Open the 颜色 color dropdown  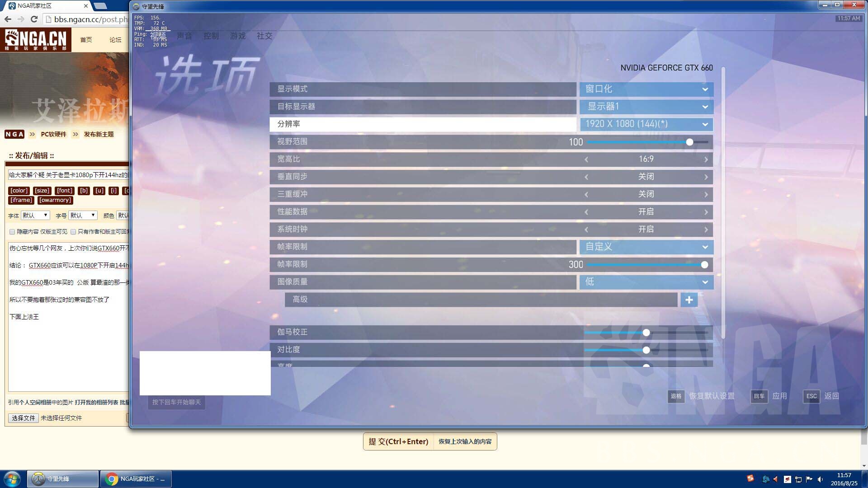pos(123,216)
